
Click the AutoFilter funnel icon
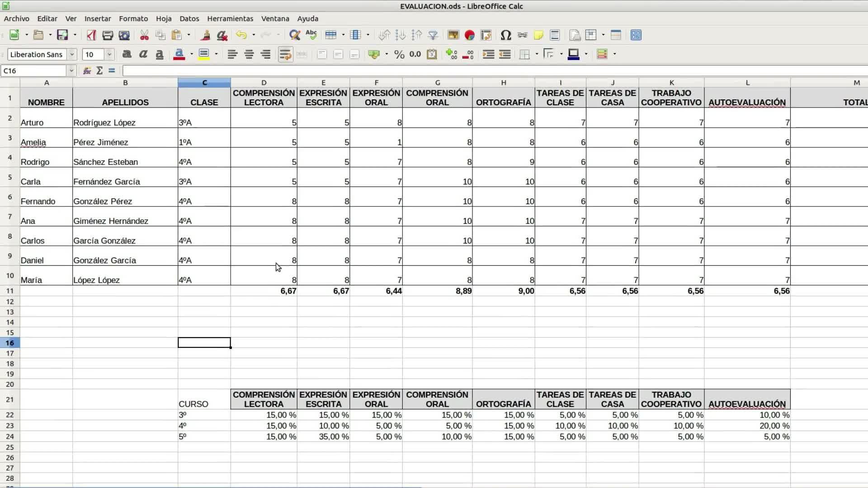tap(433, 35)
